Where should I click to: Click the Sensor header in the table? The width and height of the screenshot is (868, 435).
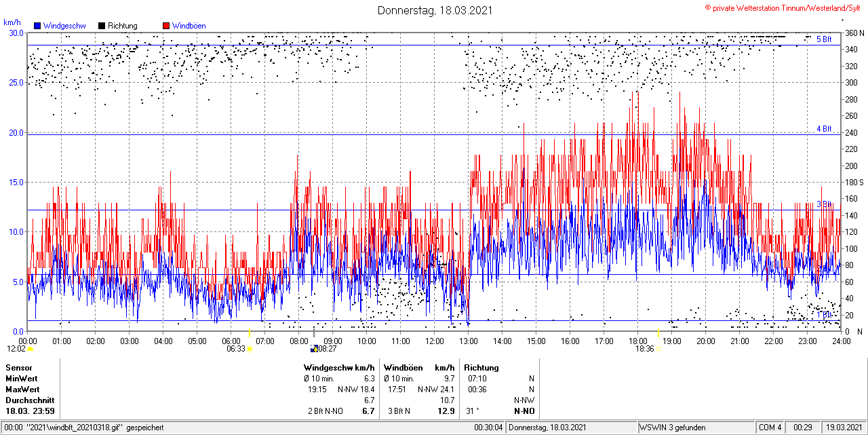pyautogui.click(x=18, y=368)
